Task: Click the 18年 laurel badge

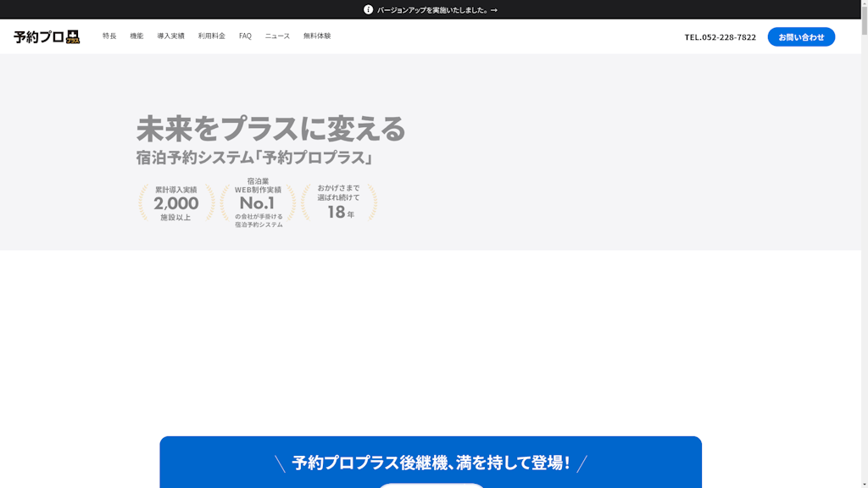Action: pos(339,203)
